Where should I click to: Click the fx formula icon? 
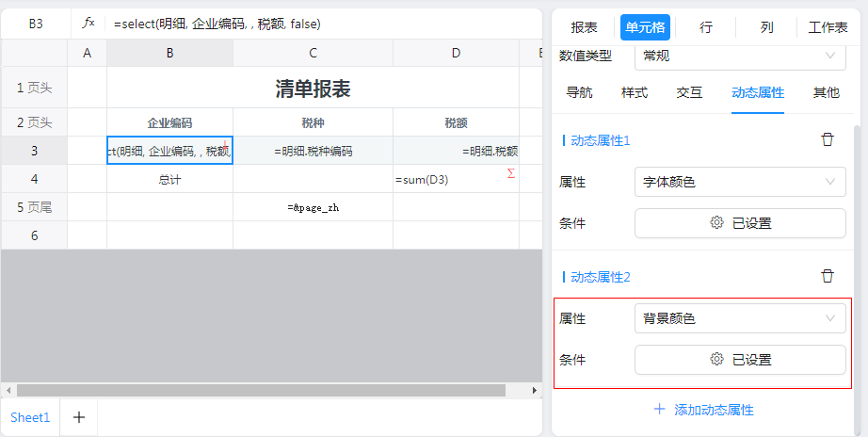[88, 23]
